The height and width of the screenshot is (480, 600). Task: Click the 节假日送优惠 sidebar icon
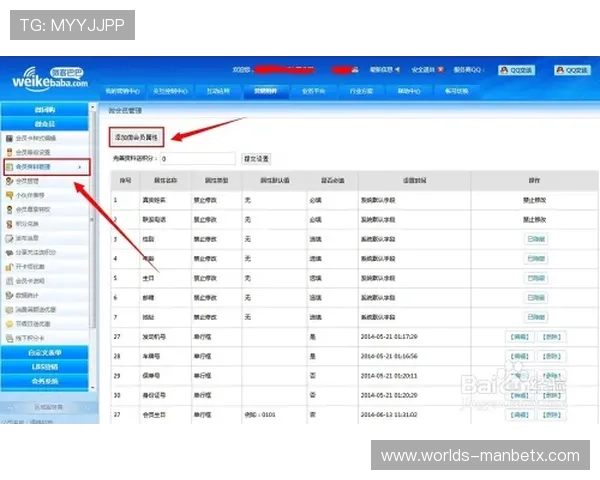(x=9, y=324)
